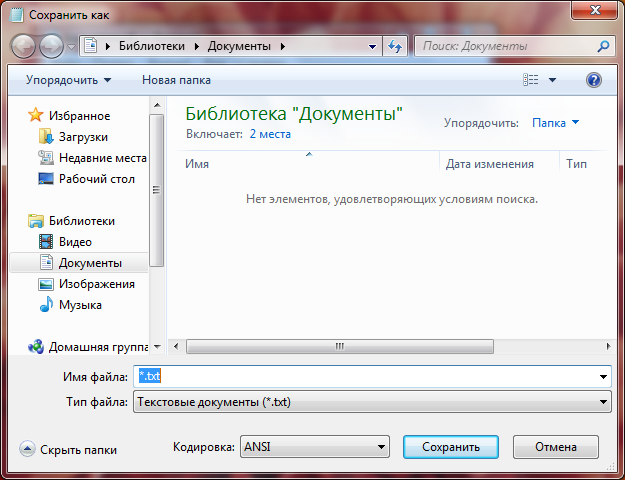Viewport: 625px width, 480px height.
Task: Select Библиотеки in the address path
Action: (x=152, y=46)
